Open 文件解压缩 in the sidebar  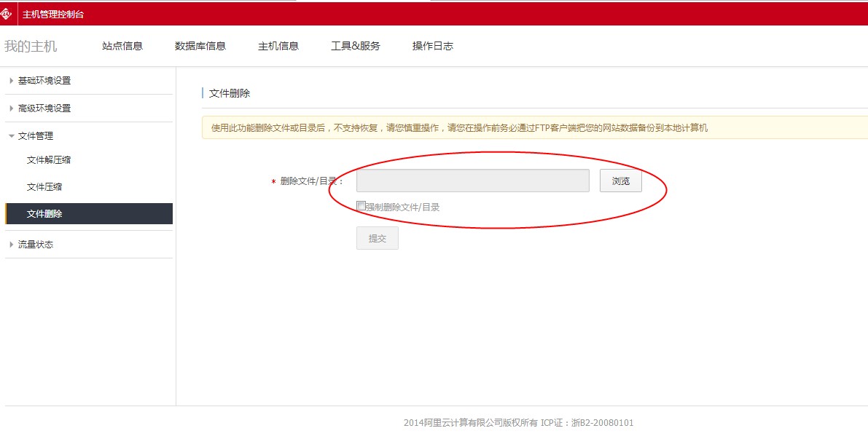coord(49,160)
